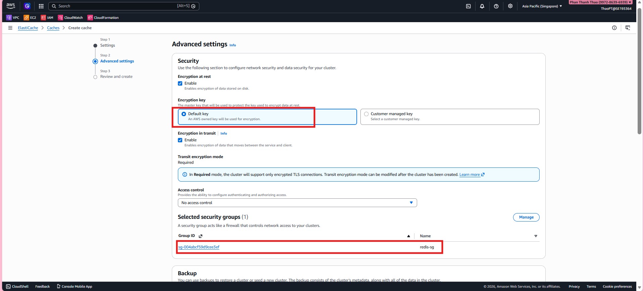644x291 pixels.
Task: Open the notifications bell icon
Action: 482,6
